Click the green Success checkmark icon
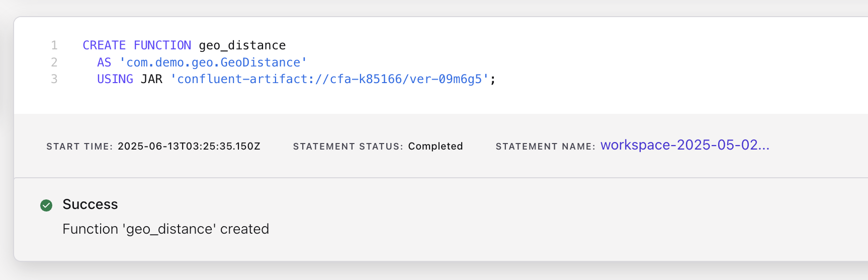The image size is (868, 280). click(46, 205)
